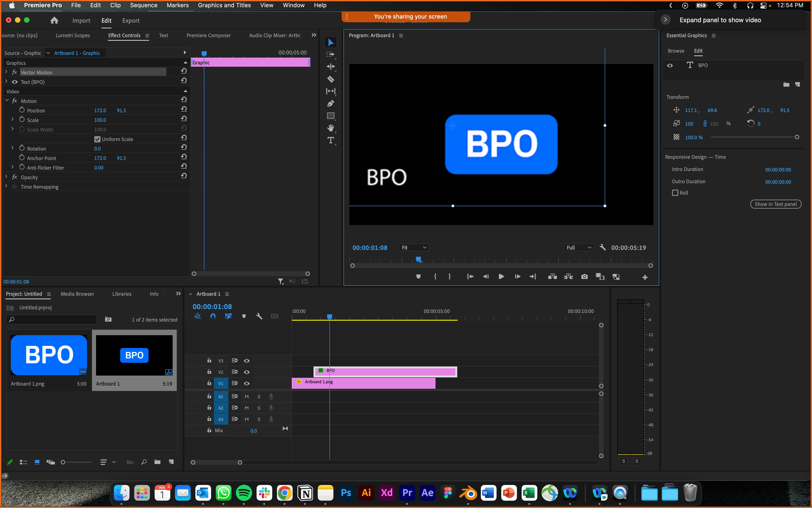Open the Graphics and Titles menu
Viewport: 812px width, 508px height.
click(x=224, y=5)
